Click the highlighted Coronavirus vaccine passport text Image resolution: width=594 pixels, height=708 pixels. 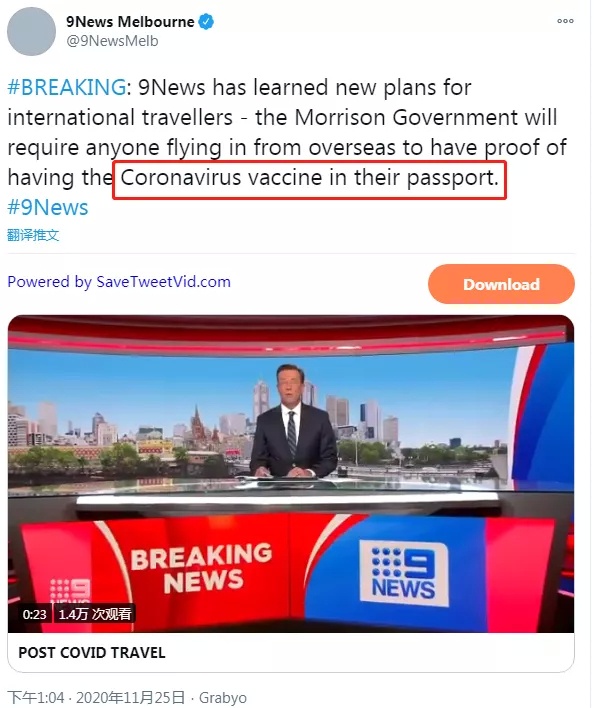click(x=309, y=179)
